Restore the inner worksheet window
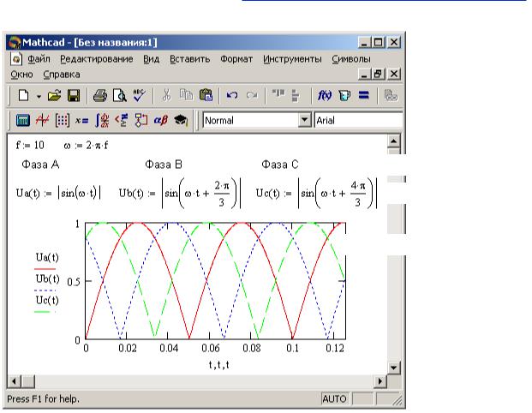The image size is (532, 413). point(378,74)
